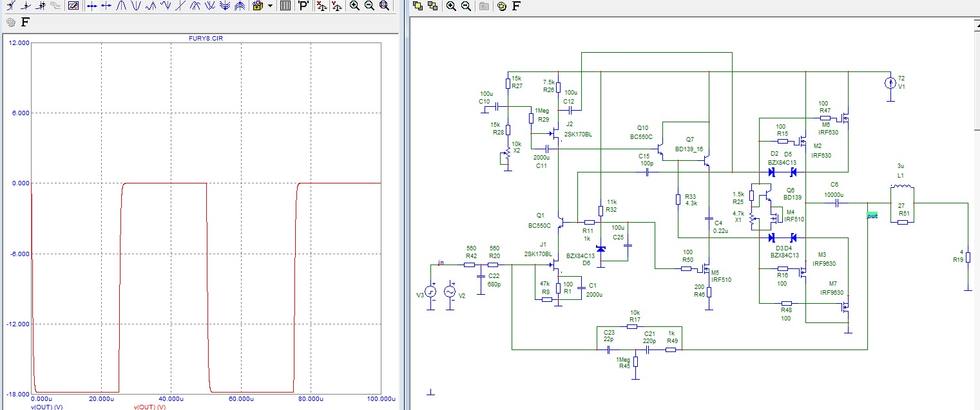Toggle the first blue horizontal cursor mode button

pos(91,6)
